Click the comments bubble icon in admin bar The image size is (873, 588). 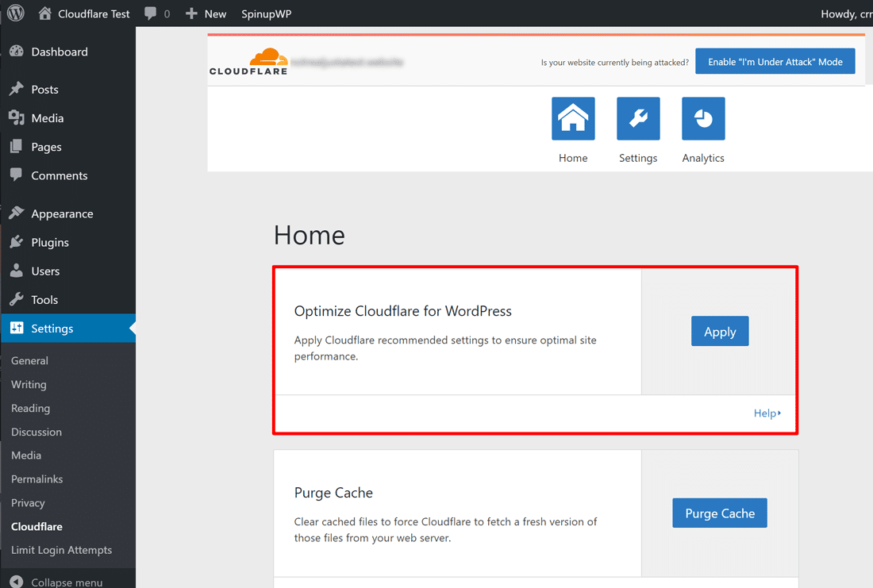point(150,13)
